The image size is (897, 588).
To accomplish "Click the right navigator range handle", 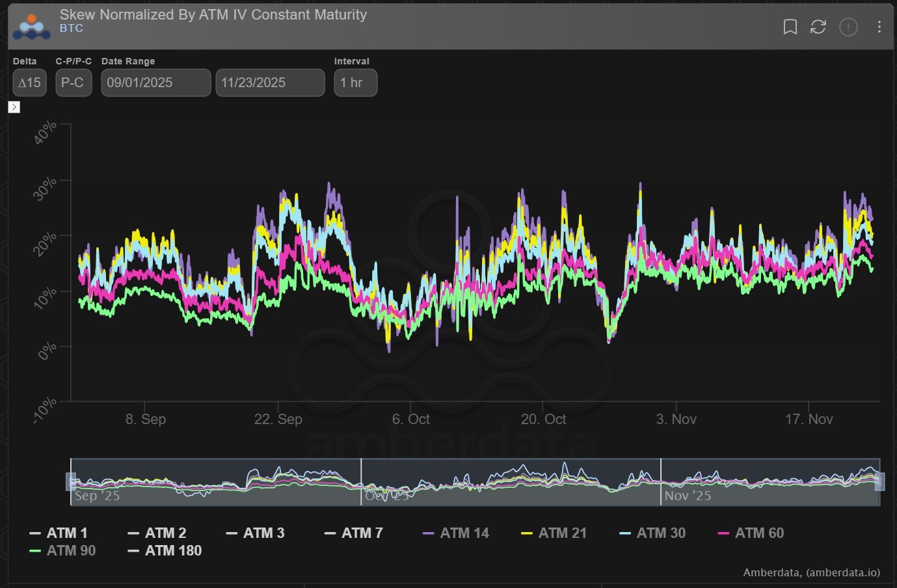I will point(879,481).
